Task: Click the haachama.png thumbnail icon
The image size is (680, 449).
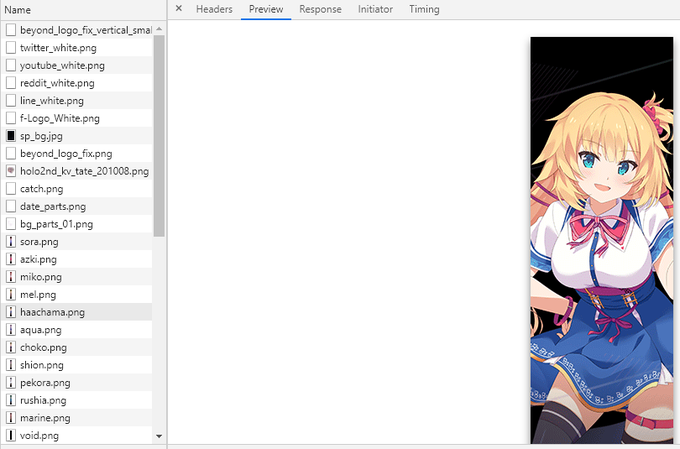Action: click(11, 312)
